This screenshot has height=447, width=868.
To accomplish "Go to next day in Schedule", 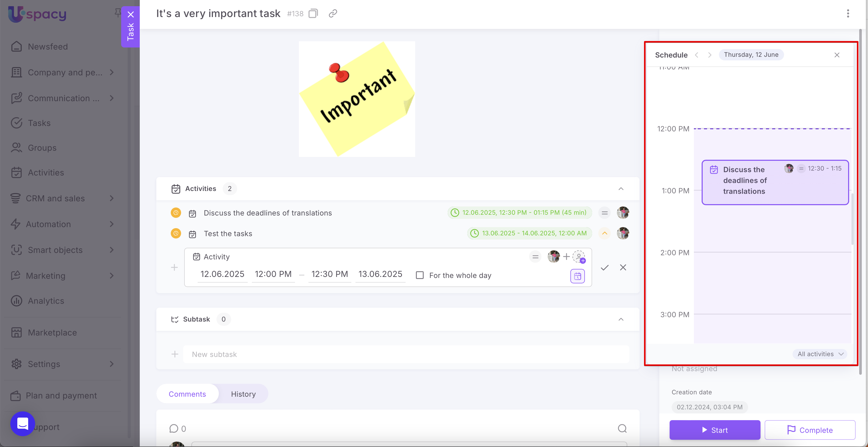I will [x=710, y=55].
